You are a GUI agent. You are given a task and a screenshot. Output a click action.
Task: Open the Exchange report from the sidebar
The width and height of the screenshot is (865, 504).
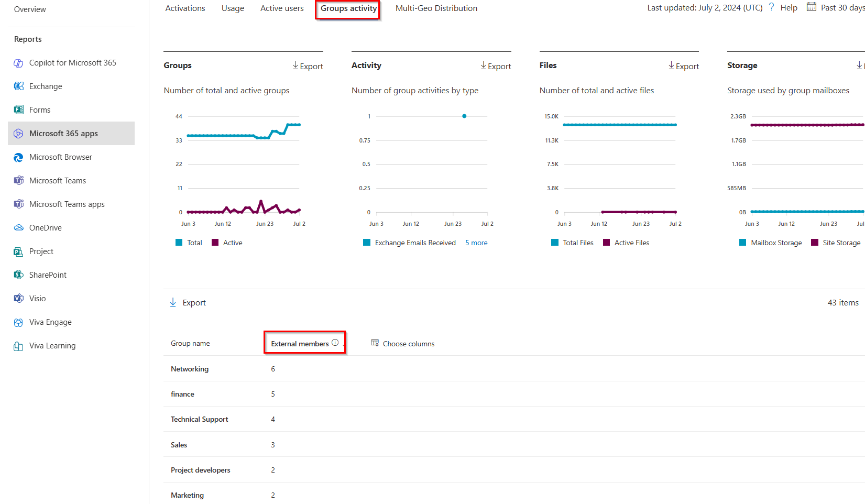(46, 86)
